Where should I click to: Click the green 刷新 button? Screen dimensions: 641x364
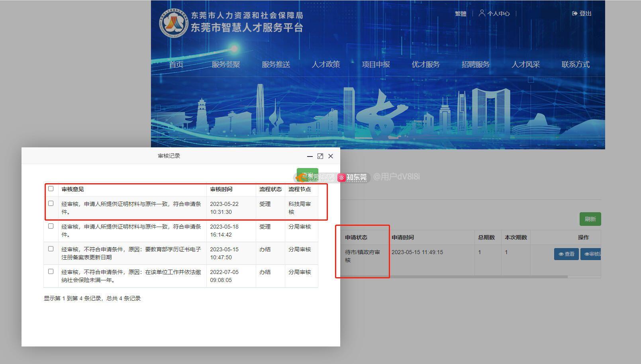[590, 219]
